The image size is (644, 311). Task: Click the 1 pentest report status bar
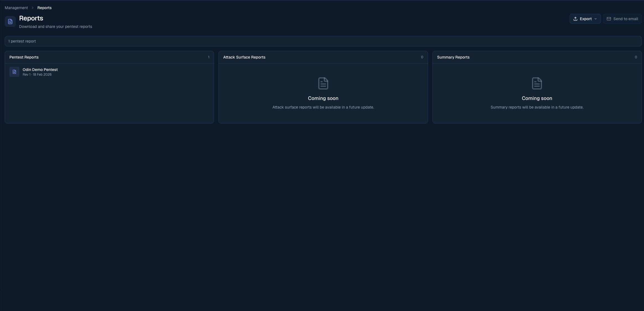[x=22, y=41]
